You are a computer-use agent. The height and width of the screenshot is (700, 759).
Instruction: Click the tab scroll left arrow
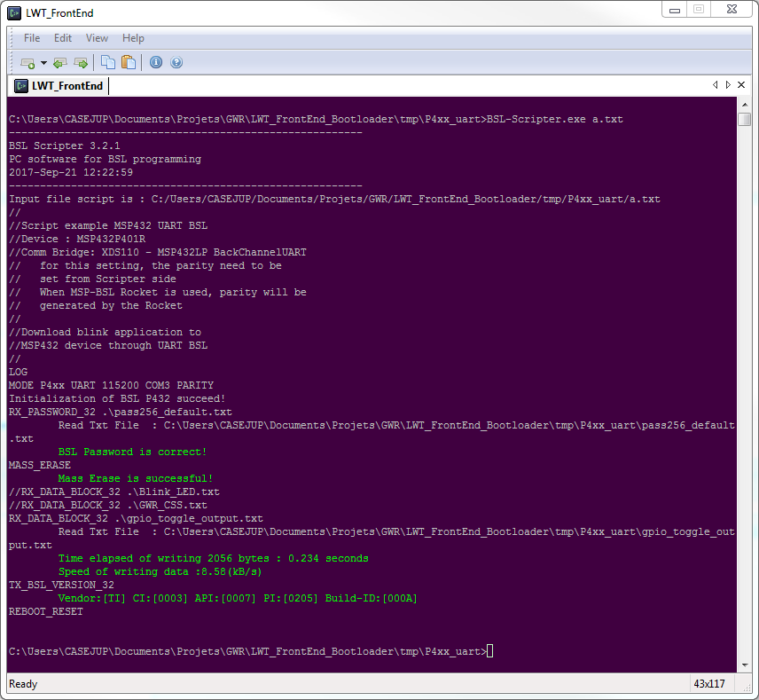point(715,85)
